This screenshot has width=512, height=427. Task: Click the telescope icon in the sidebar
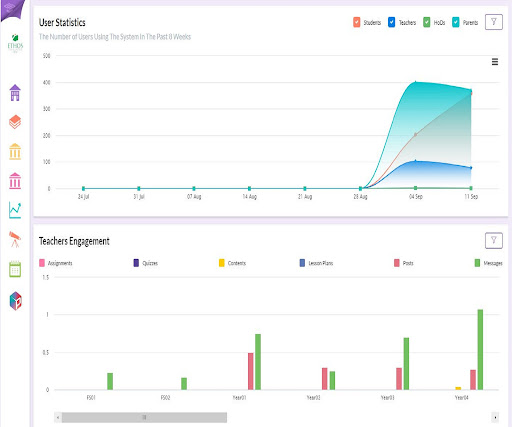(15, 239)
